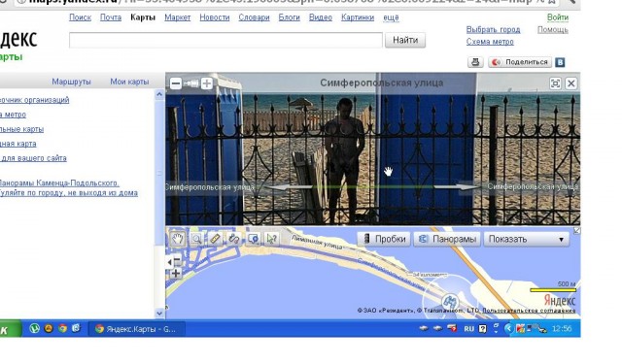Image resolution: width=622 pixels, height=364 pixels.
Task: Open the Словари service link
Action: pos(254,17)
